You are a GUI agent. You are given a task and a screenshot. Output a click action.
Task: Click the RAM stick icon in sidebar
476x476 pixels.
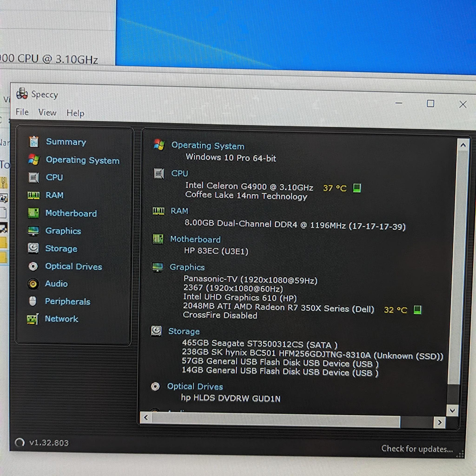[33, 195]
